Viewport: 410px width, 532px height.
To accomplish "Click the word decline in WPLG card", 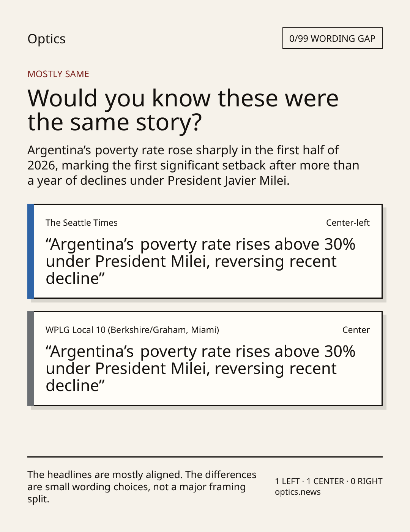I will (72, 386).
